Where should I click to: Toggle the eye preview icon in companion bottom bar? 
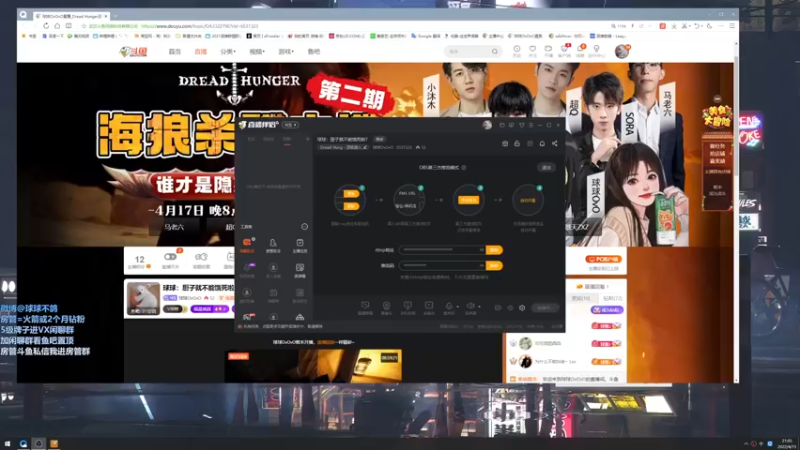pyautogui.click(x=510, y=308)
